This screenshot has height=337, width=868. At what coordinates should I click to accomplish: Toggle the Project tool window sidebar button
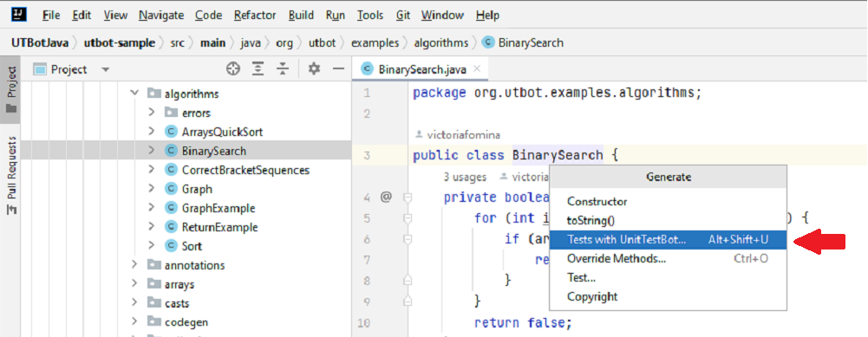click(x=11, y=89)
